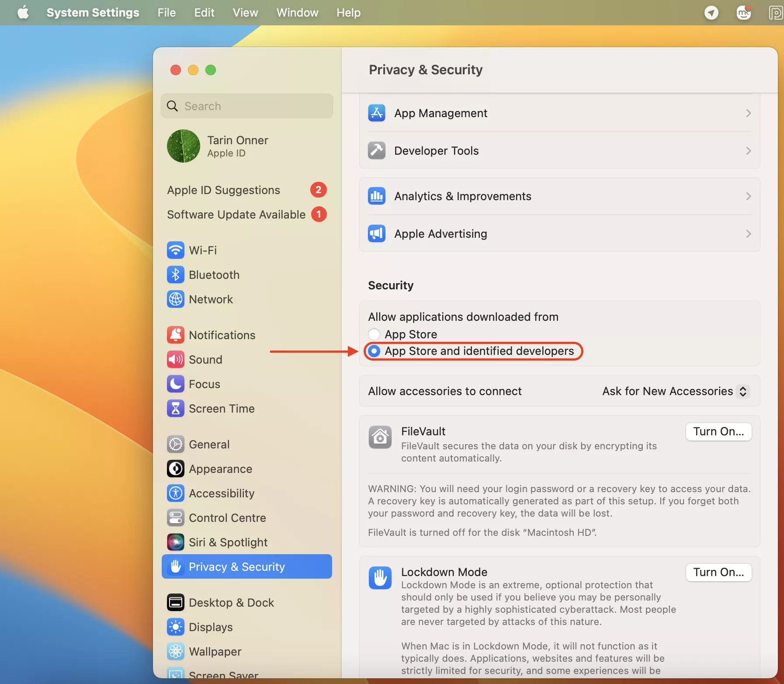Screen dimensions: 784x684
Task: Click the location arrow menu bar icon
Action: [x=711, y=13]
